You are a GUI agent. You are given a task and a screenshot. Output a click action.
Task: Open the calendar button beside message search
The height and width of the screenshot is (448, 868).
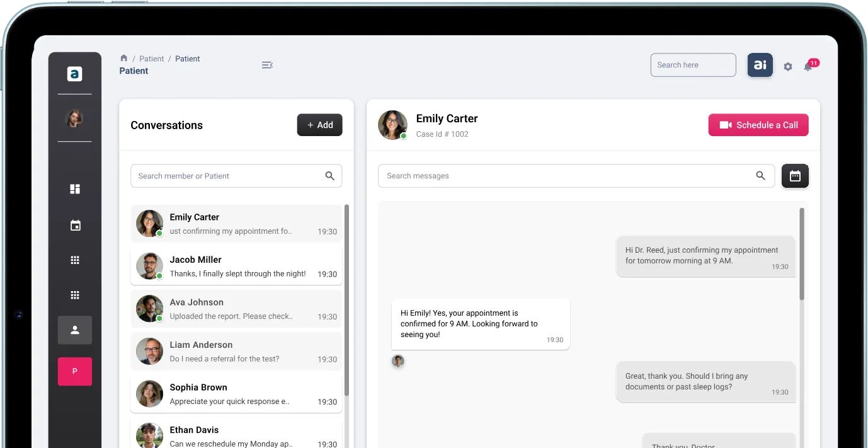click(x=795, y=176)
